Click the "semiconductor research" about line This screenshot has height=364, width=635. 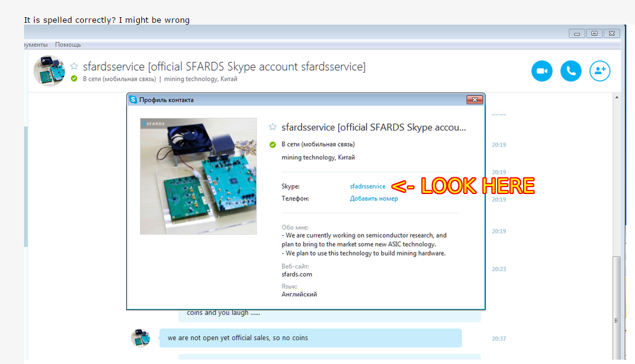[x=364, y=235]
